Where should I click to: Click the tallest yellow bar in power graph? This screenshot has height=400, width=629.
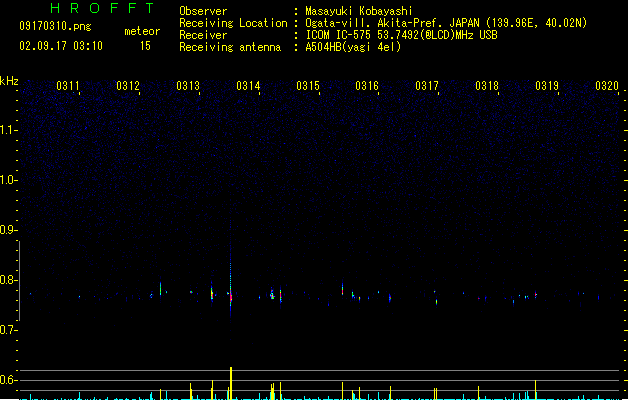231,383
